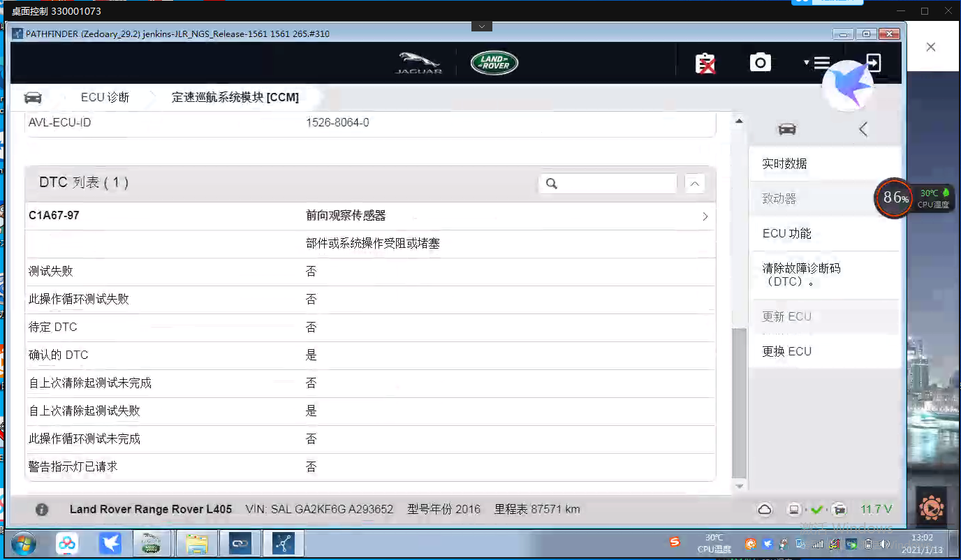Select 致动器 in the side menu
961x560 pixels.
(824, 198)
